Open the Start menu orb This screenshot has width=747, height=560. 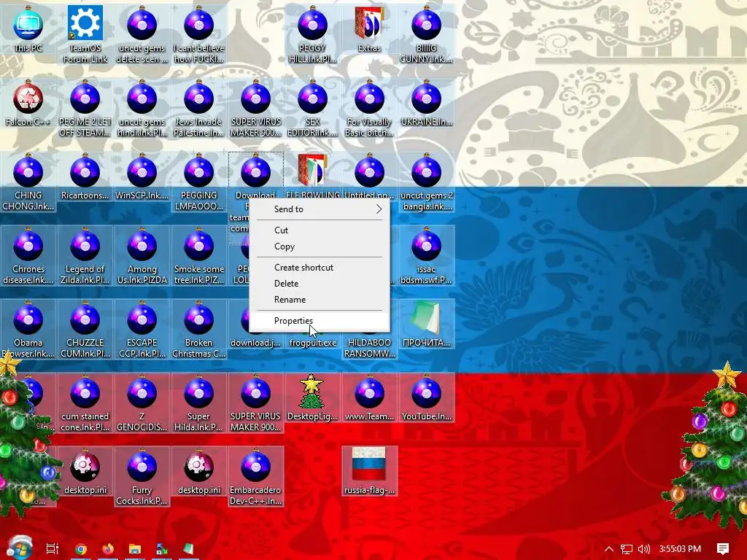20,548
